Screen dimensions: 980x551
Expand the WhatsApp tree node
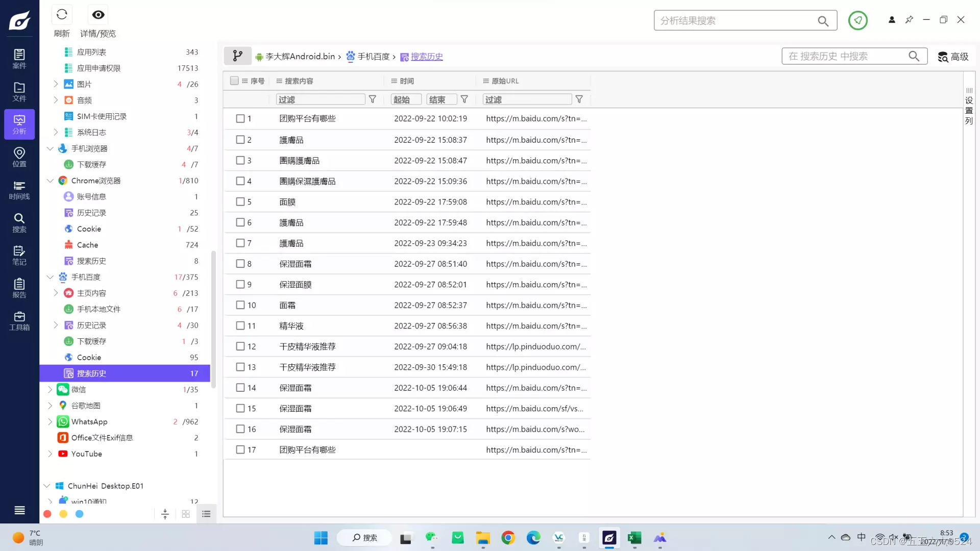tap(50, 421)
